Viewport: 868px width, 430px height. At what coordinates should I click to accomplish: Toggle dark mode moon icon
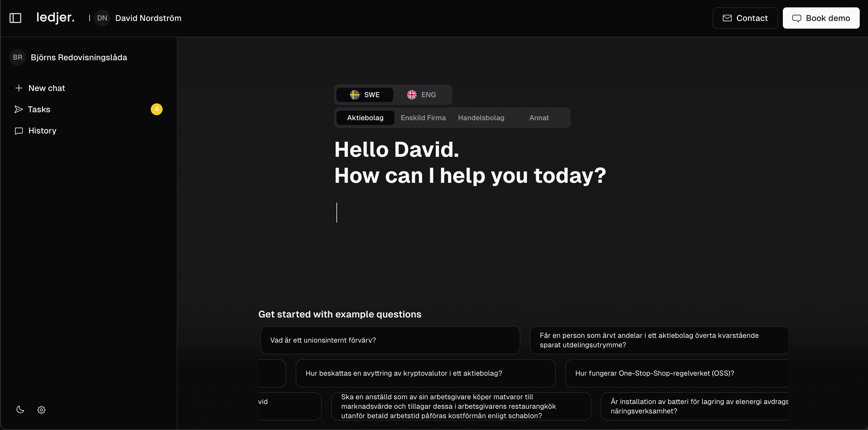(20, 410)
